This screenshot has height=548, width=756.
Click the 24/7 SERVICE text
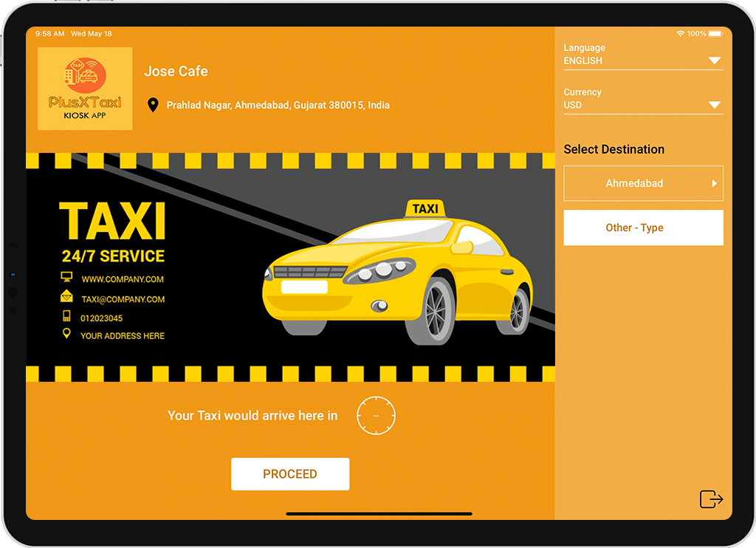[x=113, y=256]
